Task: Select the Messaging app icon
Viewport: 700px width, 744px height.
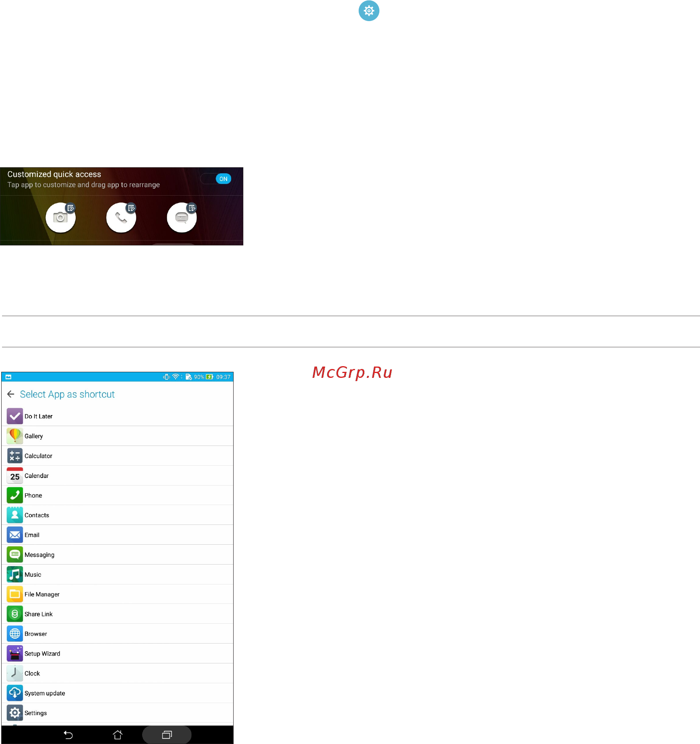Action: point(15,554)
